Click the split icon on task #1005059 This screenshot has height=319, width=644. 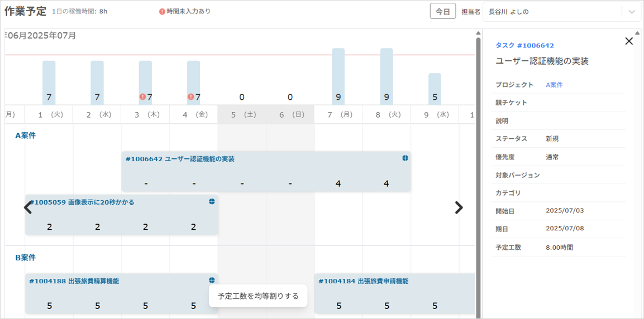tap(212, 201)
